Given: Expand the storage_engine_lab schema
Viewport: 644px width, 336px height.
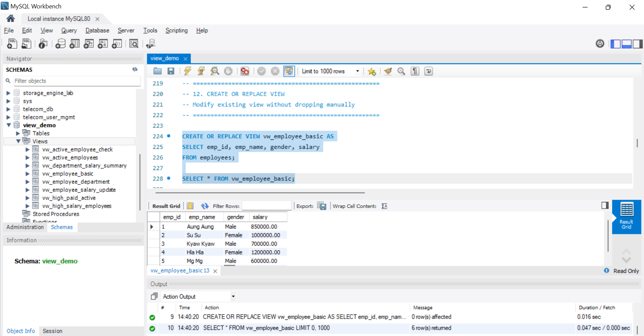Looking at the screenshot, I should [8, 93].
